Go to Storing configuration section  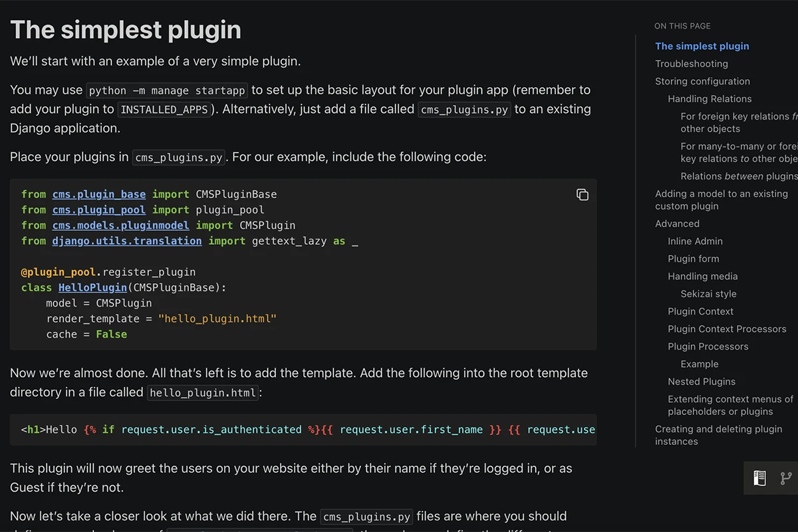[x=702, y=81]
